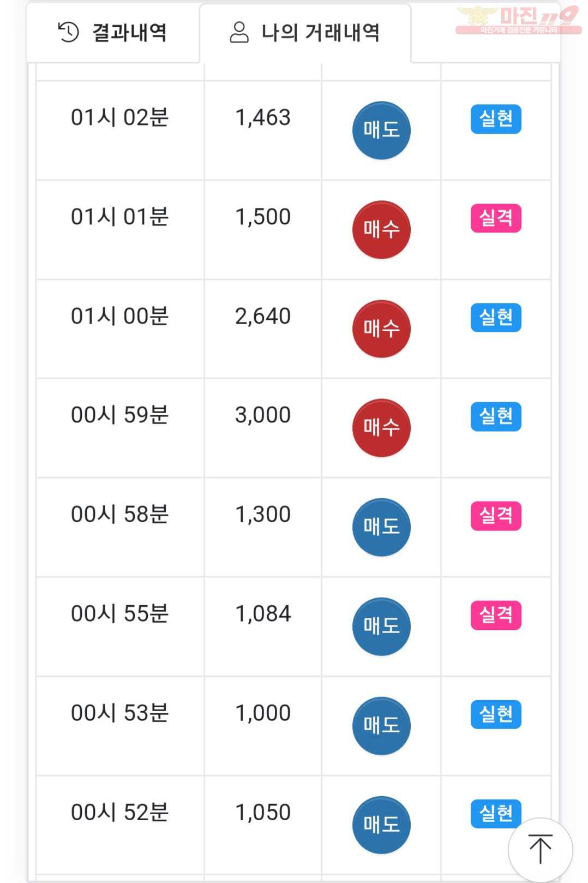Image resolution: width=588 pixels, height=883 pixels.
Task: Open the 결과내역 tab
Action: 112,33
